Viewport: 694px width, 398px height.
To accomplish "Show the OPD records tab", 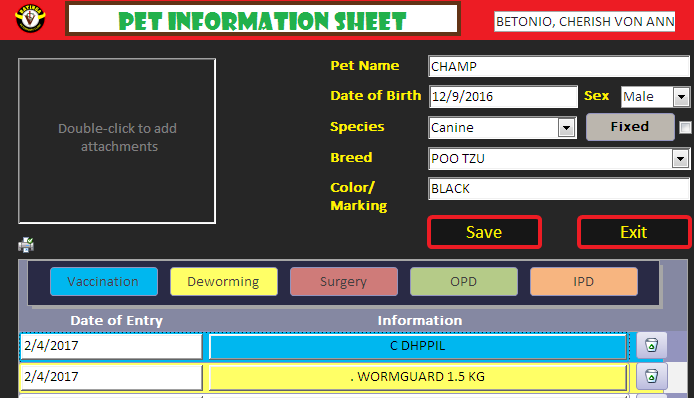I will coord(463,282).
